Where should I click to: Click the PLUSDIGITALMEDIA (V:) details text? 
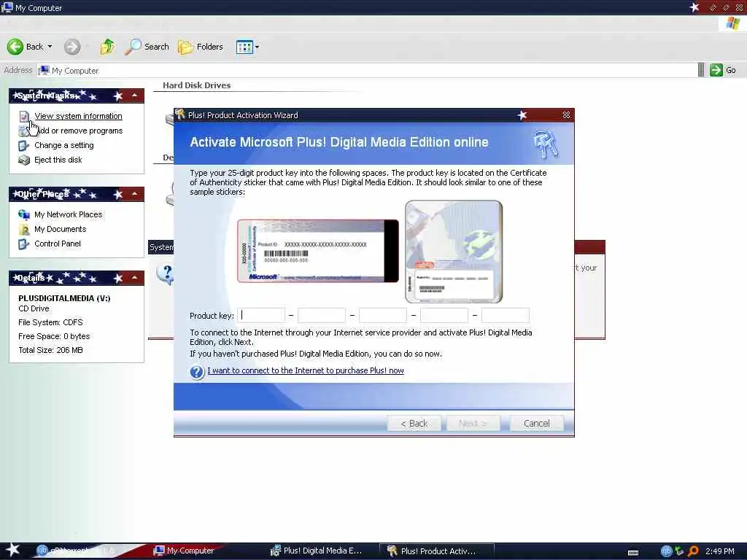coord(64,298)
